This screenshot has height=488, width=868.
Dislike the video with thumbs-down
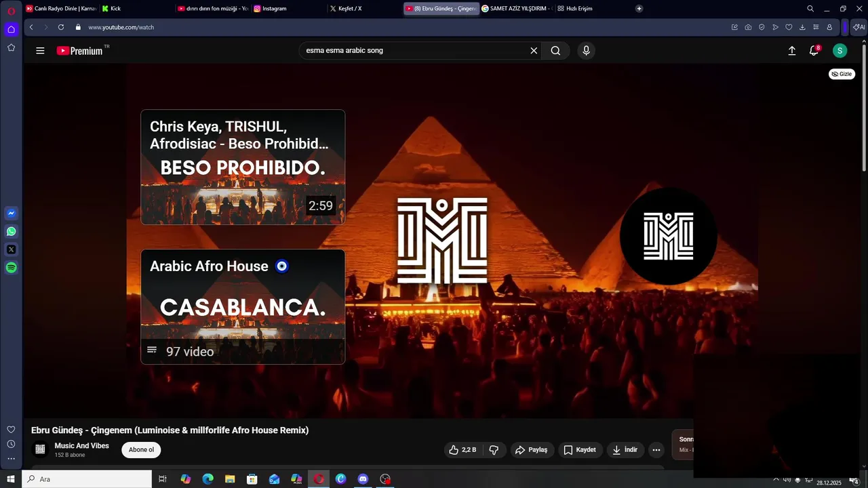(494, 450)
